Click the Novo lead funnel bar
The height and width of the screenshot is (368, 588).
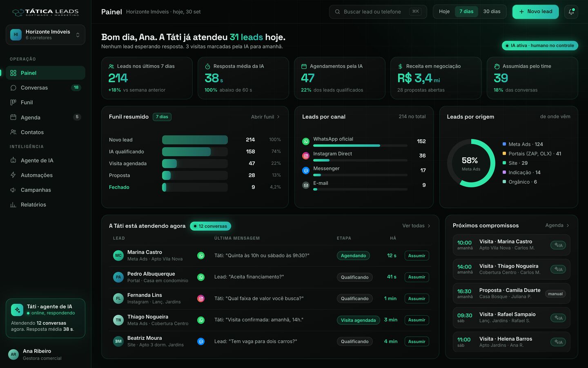(x=195, y=140)
